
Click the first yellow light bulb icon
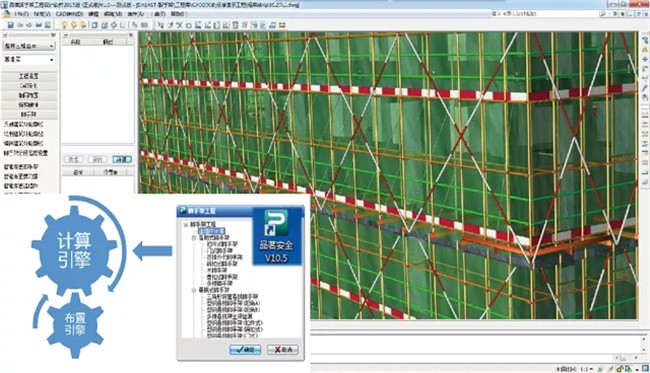coord(64,25)
